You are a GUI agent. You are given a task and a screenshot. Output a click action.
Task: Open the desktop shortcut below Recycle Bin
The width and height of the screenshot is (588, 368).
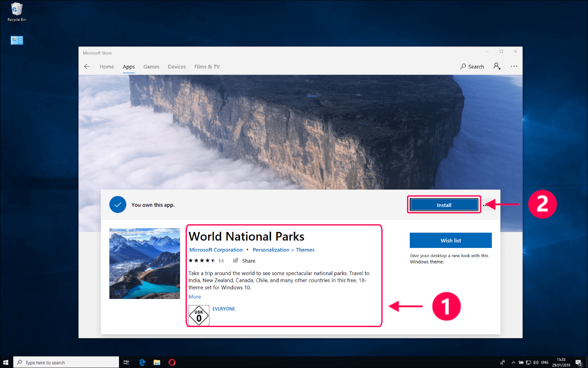(x=17, y=40)
